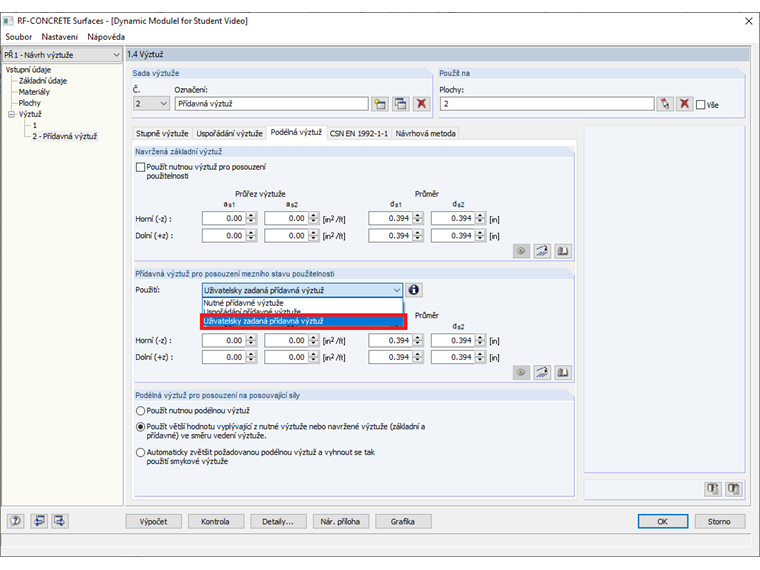760x570 pixels.
Task: Click Grafika button
Action: pyautogui.click(x=402, y=522)
